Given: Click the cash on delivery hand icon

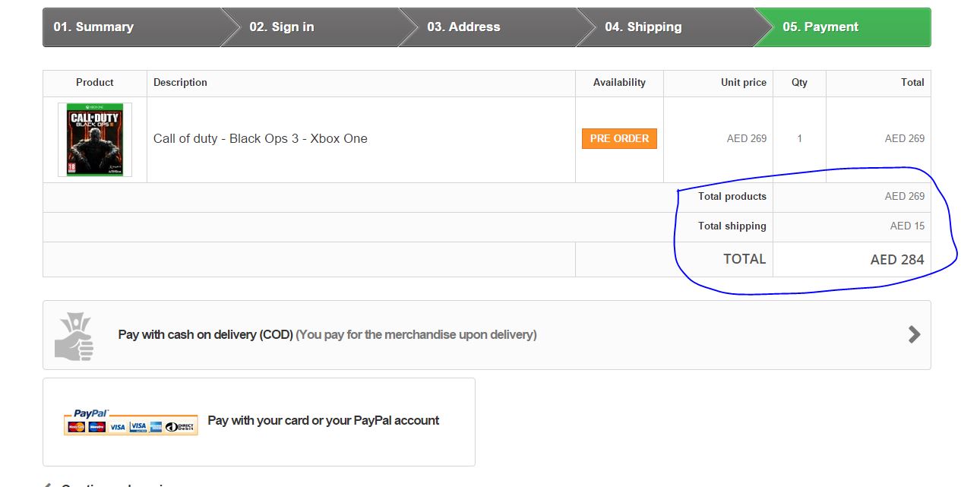Looking at the screenshot, I should [x=74, y=335].
